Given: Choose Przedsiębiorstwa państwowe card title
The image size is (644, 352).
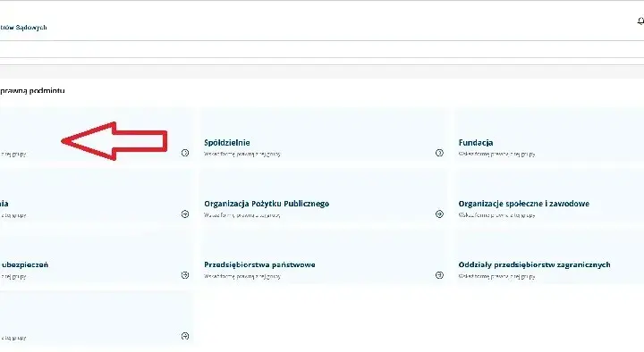Looking at the screenshot, I should tap(259, 264).
